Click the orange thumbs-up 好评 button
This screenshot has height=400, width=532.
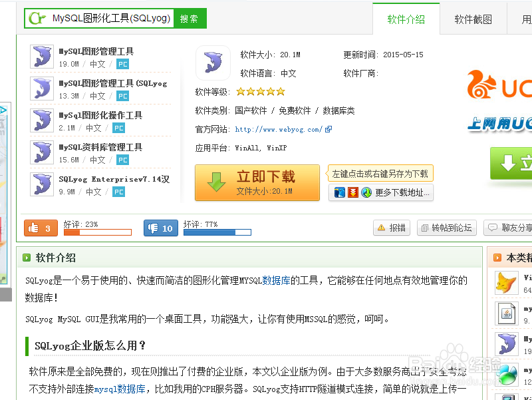tap(41, 228)
